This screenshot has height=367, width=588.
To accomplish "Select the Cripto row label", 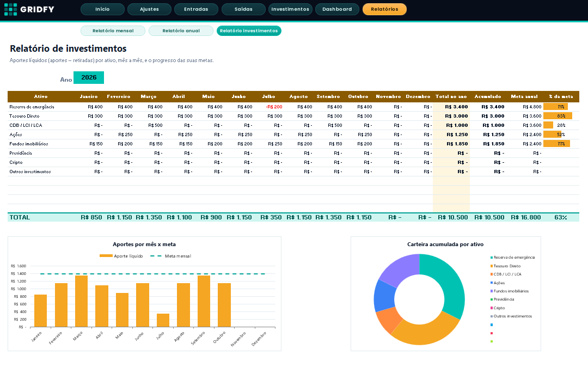I will pos(16,162).
